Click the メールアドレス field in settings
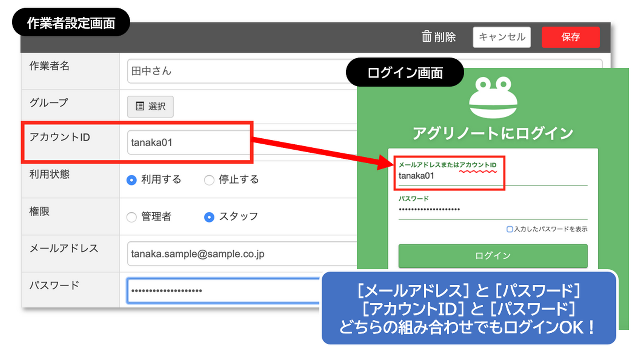644x351 pixels. click(x=242, y=254)
